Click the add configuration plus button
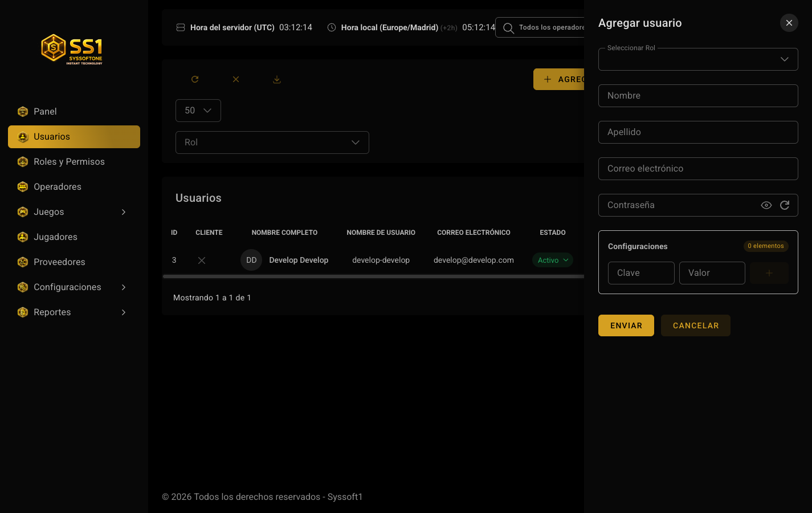 (769, 273)
